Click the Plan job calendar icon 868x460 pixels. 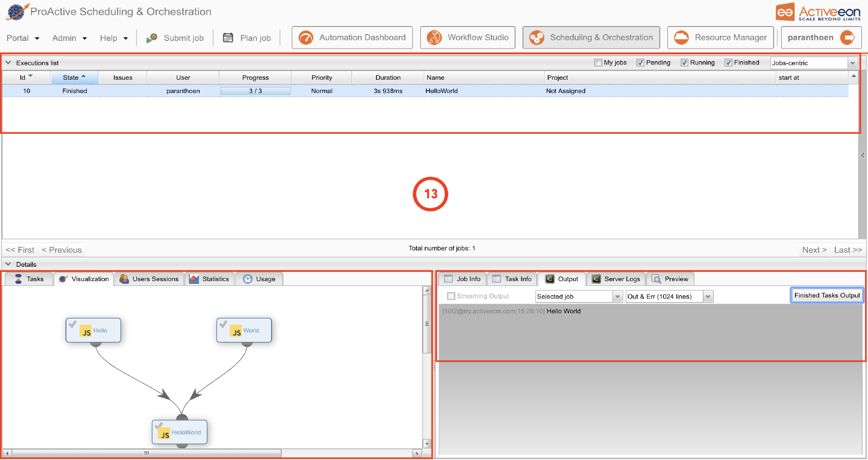228,38
